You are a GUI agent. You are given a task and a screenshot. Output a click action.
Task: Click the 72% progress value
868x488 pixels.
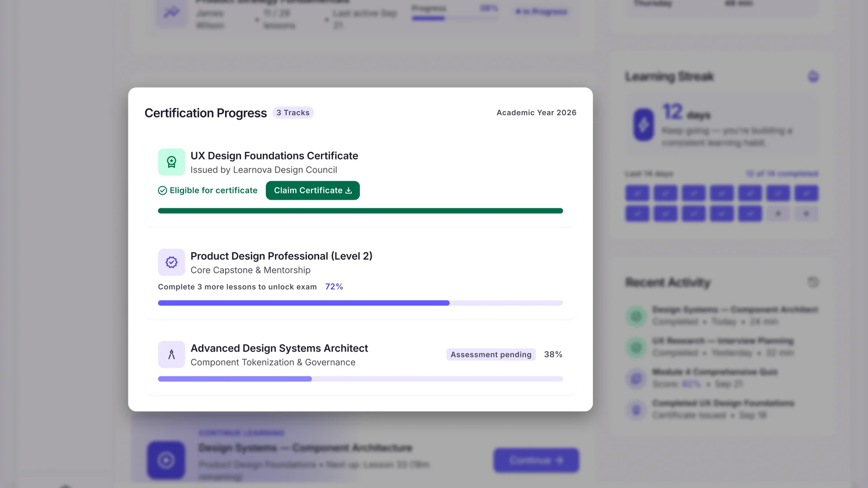(334, 286)
